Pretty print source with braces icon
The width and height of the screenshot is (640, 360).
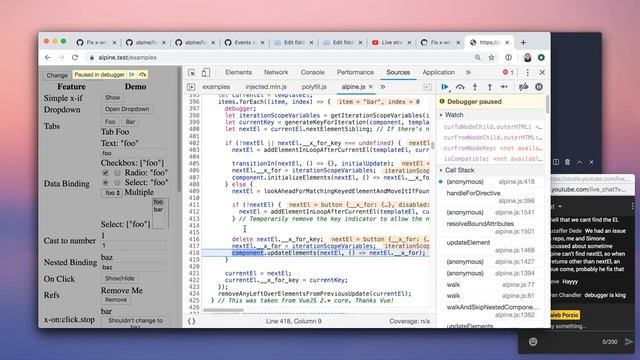pos(191,321)
